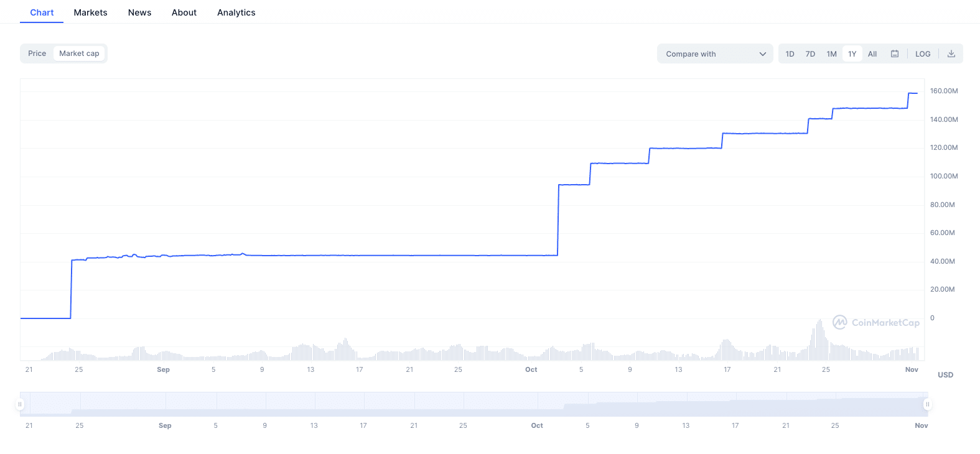This screenshot has width=980, height=454.
Task: Switch chart to Market cap view
Action: (79, 53)
